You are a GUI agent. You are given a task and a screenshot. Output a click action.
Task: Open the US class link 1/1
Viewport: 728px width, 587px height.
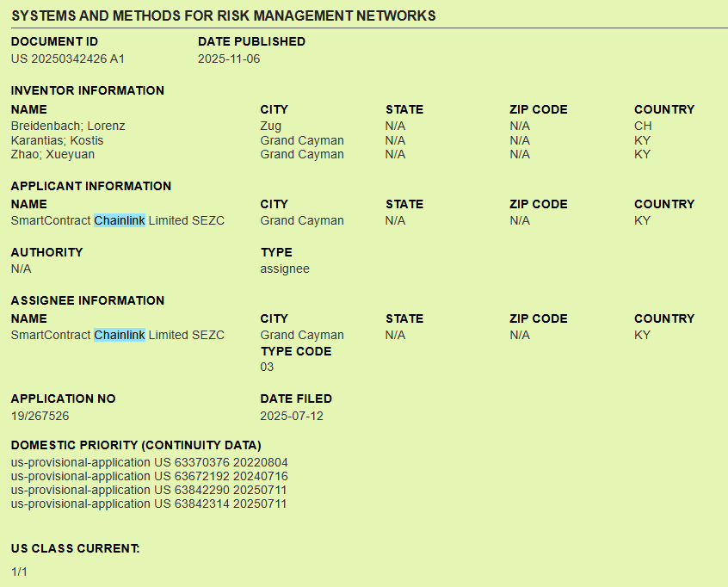click(x=19, y=572)
